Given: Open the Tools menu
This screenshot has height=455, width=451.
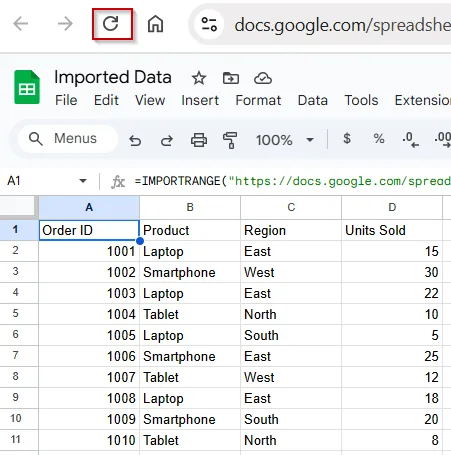Looking at the screenshot, I should pos(361,100).
